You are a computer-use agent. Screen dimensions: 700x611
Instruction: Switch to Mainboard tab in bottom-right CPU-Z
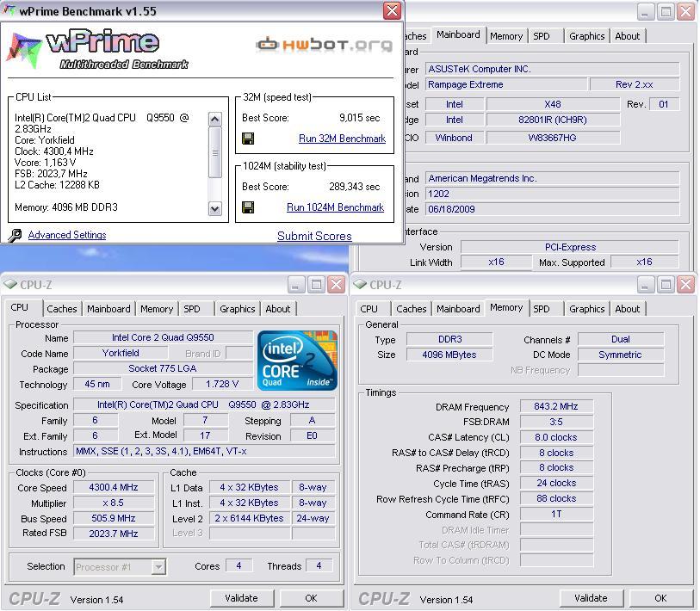(458, 309)
